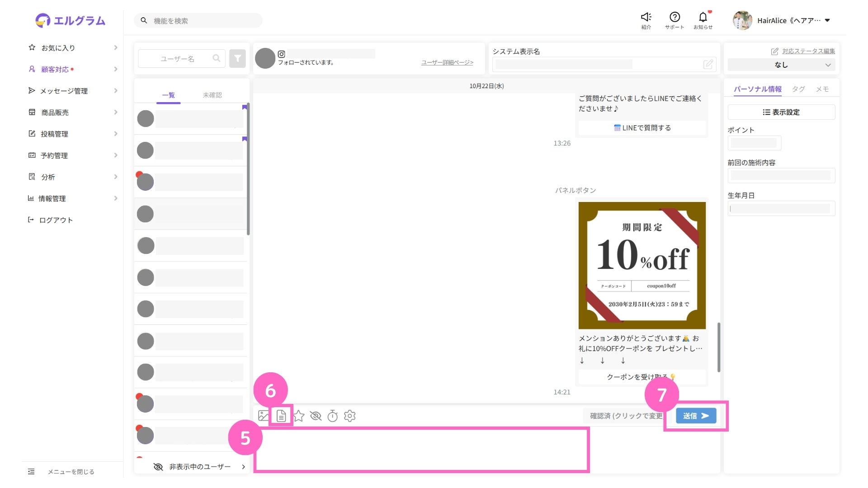Click the template document icon
This screenshot has width=868, height=488.
pyautogui.click(x=281, y=416)
